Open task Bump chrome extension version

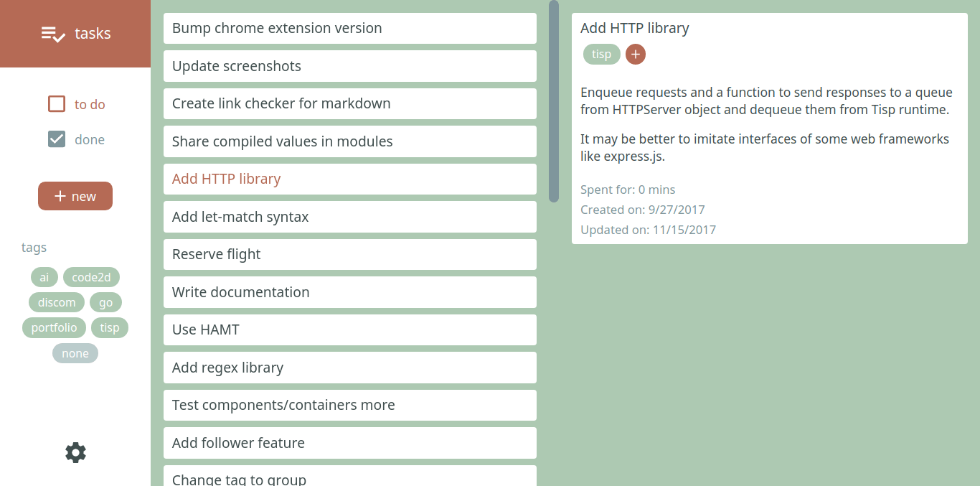click(350, 28)
